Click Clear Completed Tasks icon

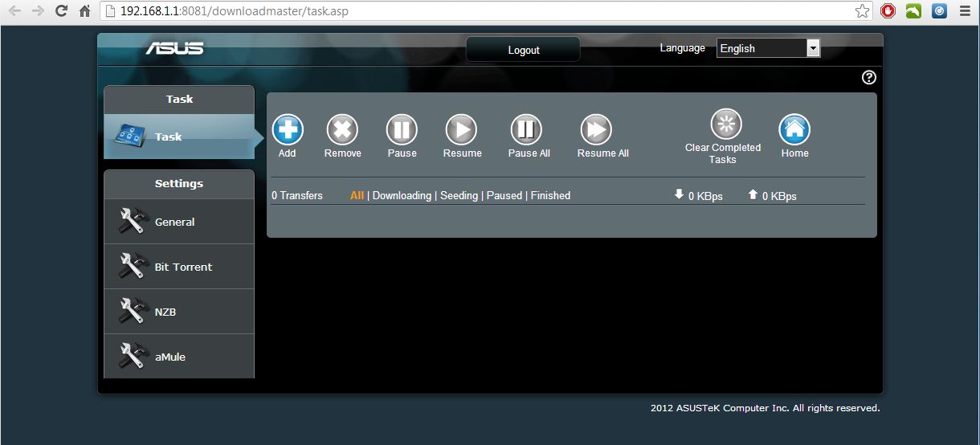726,124
